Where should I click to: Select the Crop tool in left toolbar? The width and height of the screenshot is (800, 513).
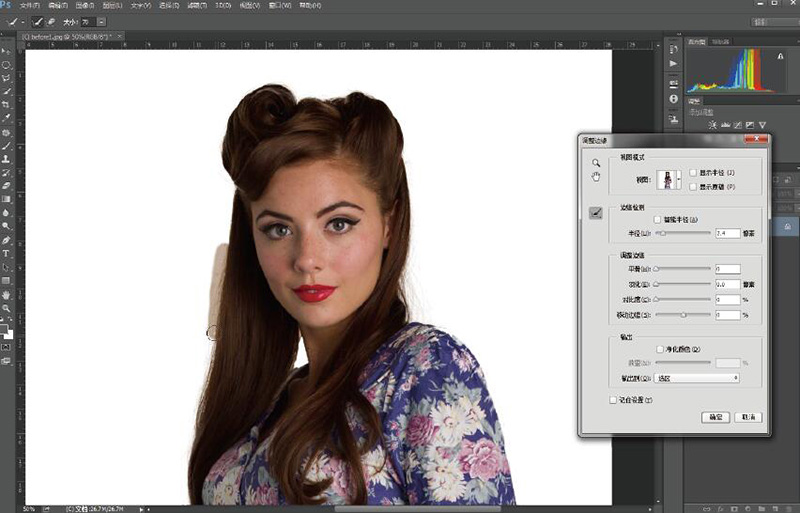(6, 104)
